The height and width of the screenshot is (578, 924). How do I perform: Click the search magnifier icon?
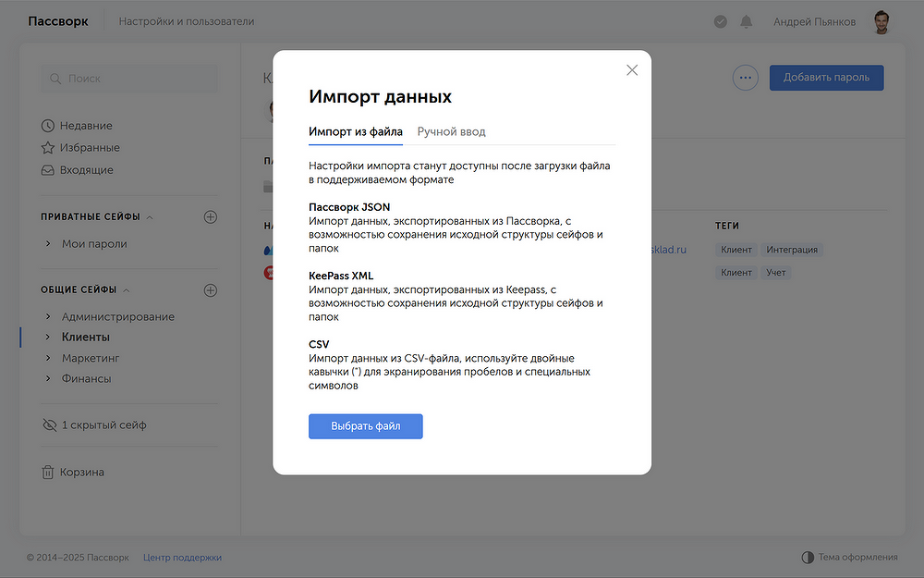point(55,79)
